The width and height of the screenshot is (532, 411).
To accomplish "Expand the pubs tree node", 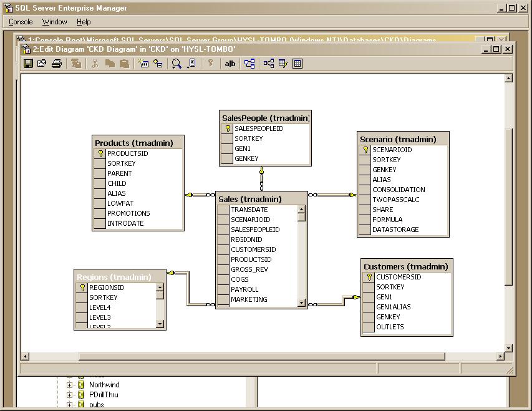I will pos(70,405).
